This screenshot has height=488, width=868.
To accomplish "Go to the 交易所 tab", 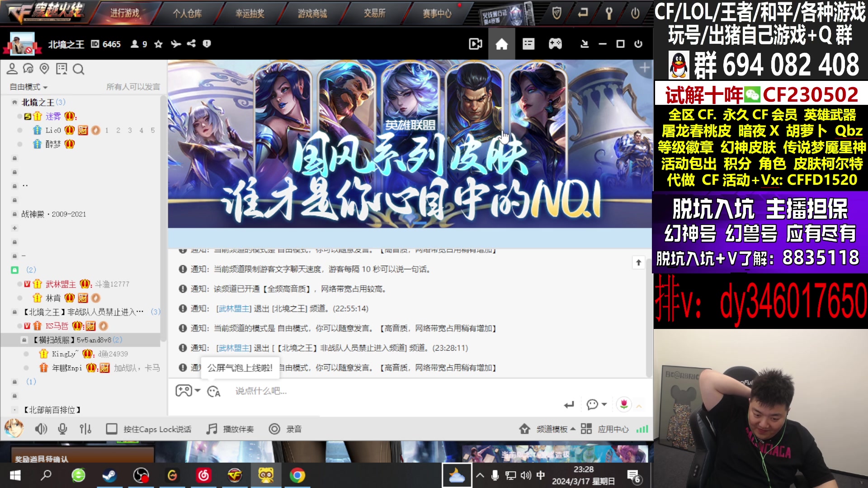I will 375,14.
